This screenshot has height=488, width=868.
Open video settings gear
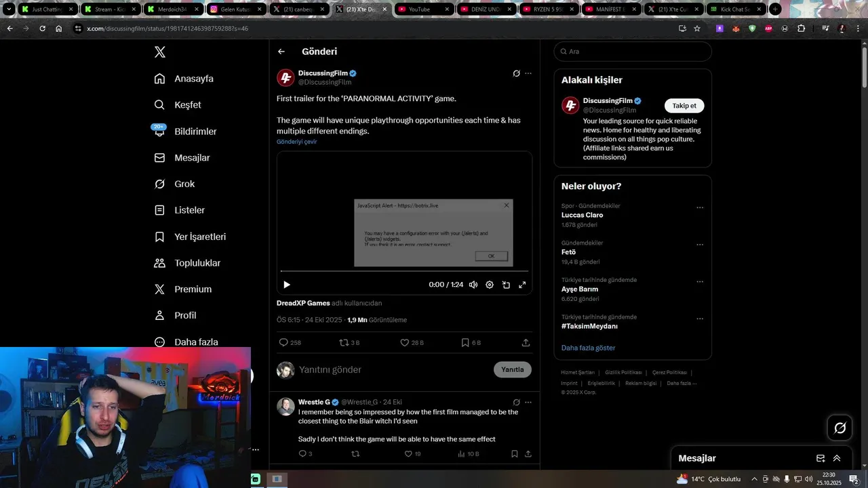pos(490,285)
